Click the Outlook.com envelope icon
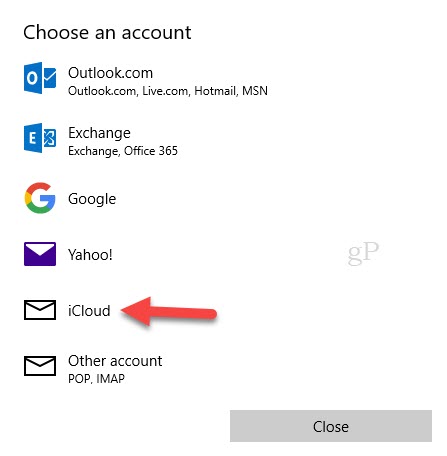 [40, 78]
